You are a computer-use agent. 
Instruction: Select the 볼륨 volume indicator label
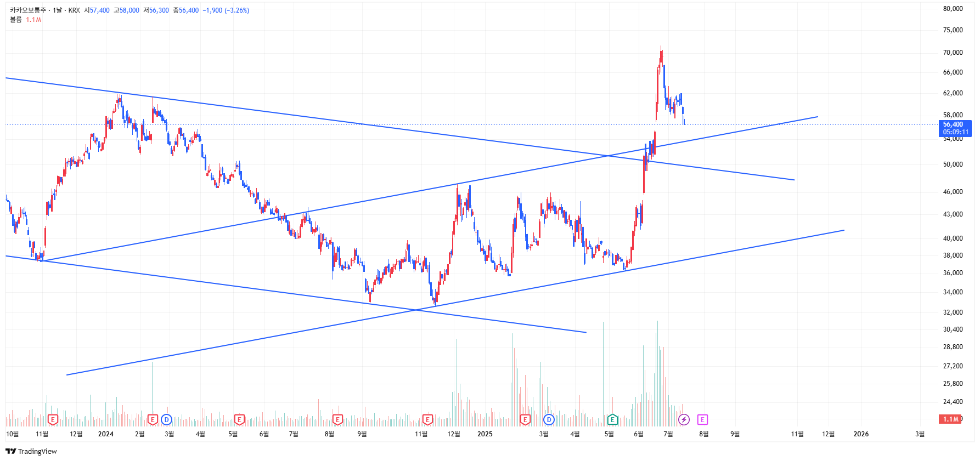[x=16, y=20]
